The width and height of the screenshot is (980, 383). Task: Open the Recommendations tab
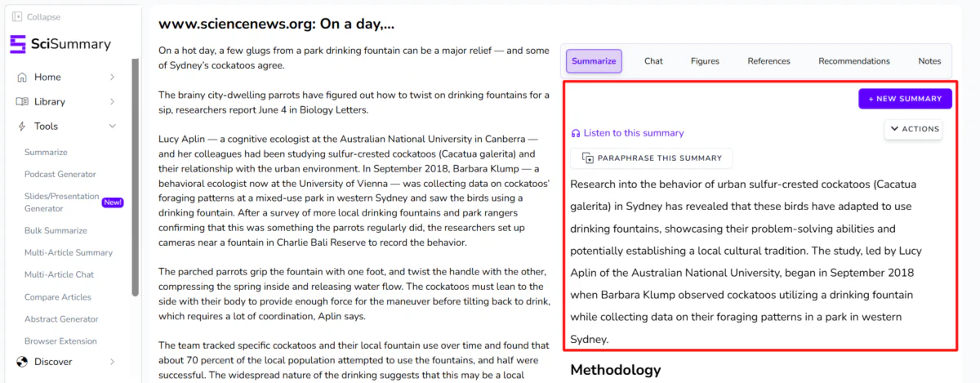pos(854,61)
